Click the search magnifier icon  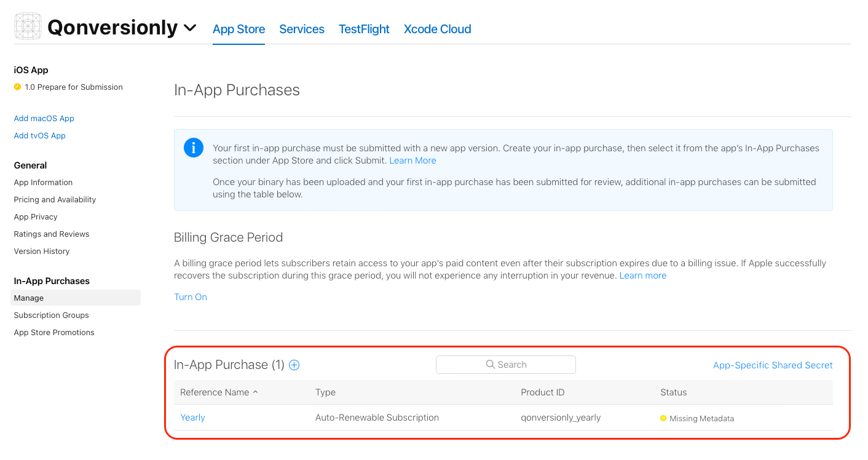490,365
